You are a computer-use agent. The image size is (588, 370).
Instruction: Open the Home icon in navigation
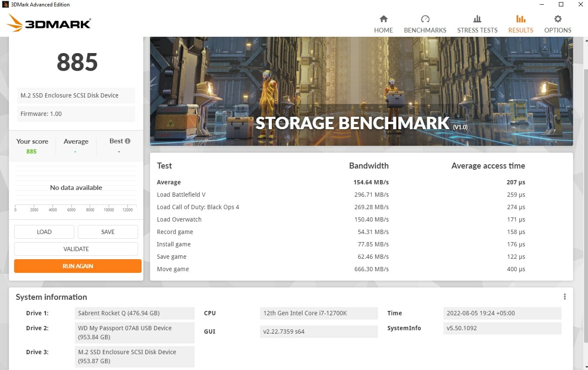tap(384, 19)
